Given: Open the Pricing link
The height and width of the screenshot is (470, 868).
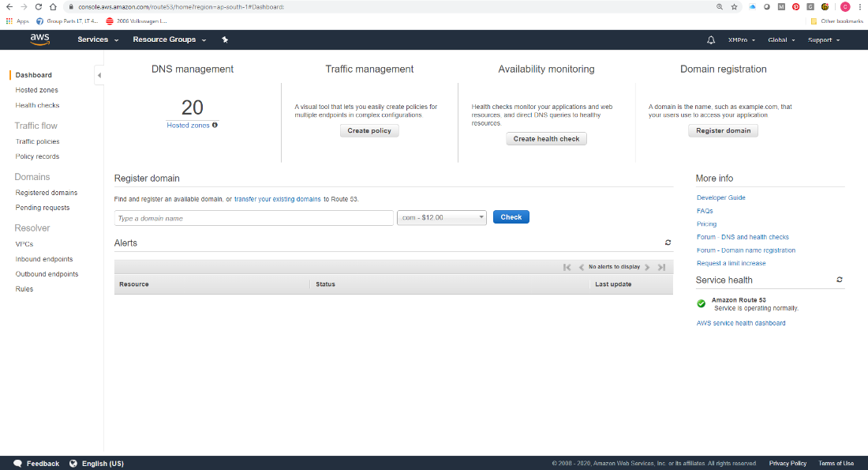Looking at the screenshot, I should pos(706,224).
